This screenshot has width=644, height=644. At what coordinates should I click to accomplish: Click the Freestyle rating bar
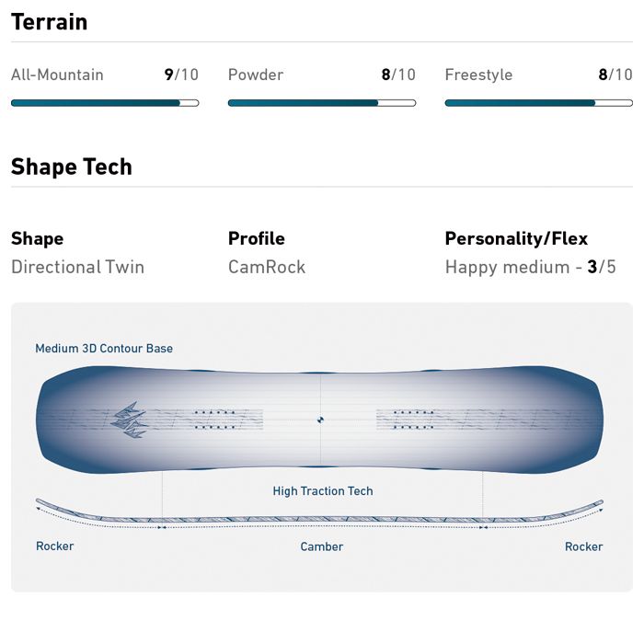tap(538, 103)
